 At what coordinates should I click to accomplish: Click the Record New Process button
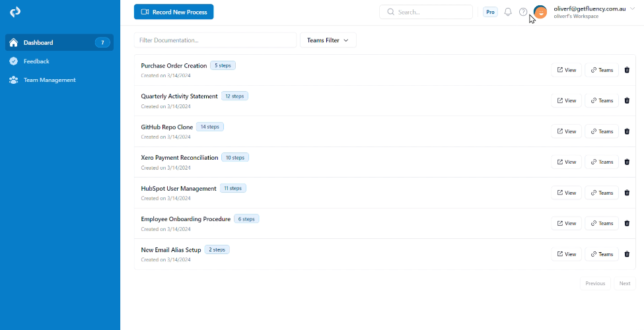click(174, 12)
